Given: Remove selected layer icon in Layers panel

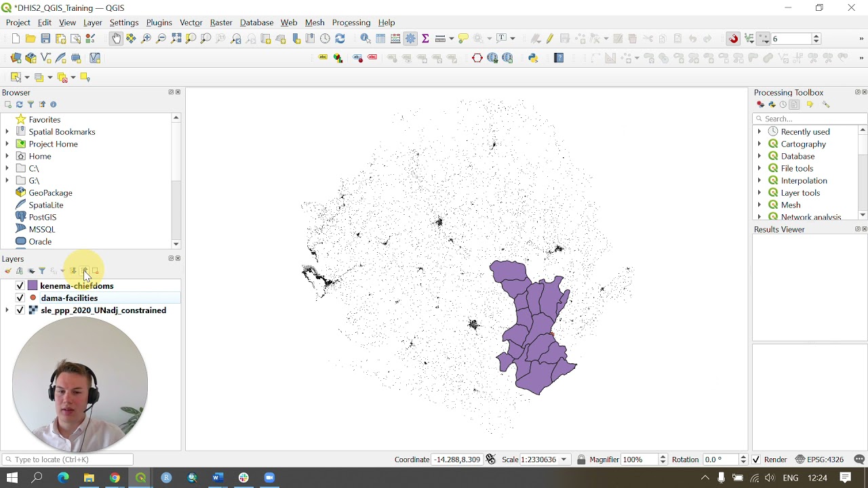Looking at the screenshot, I should point(95,271).
